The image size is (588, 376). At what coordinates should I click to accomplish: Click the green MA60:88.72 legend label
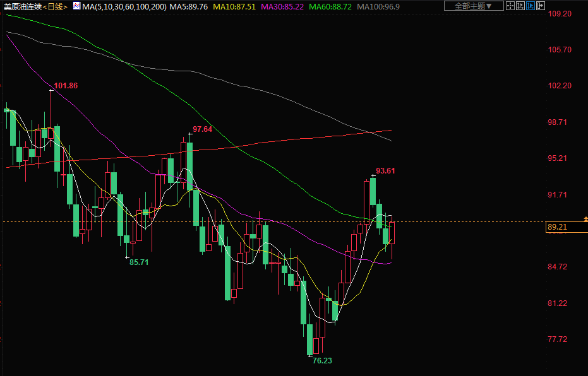[330, 6]
